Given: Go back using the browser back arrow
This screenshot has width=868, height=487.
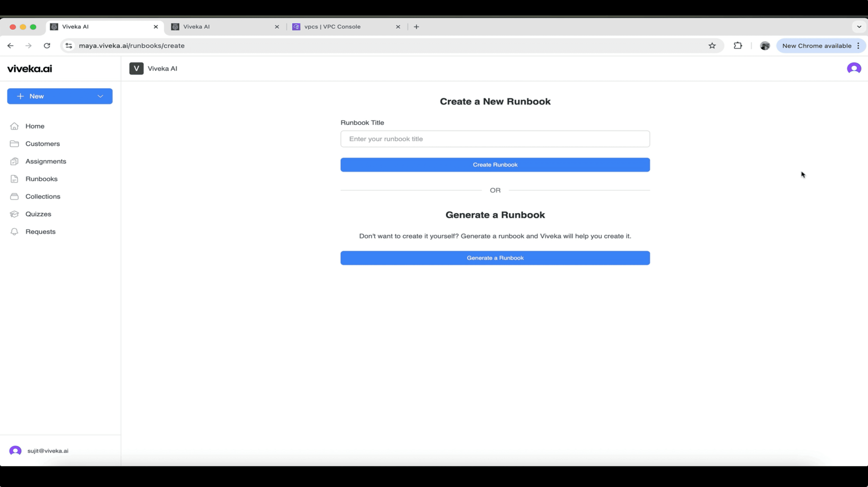Looking at the screenshot, I should point(10,46).
